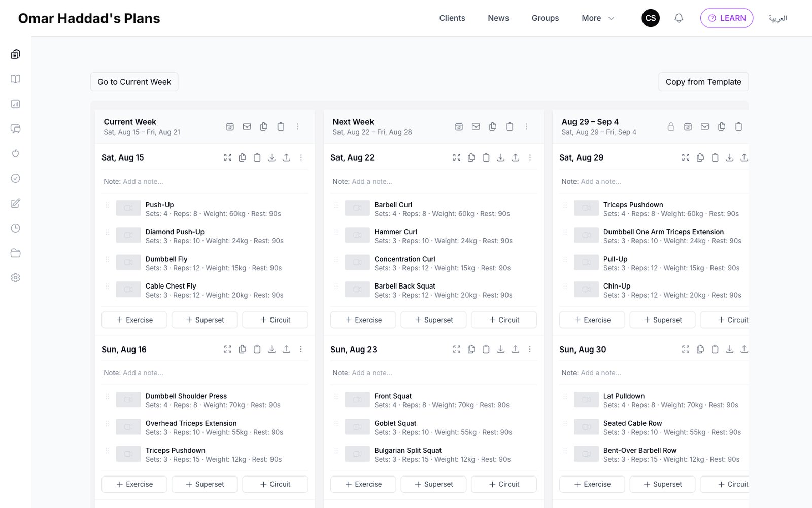Click download icon for Sat, Aug 22
Image resolution: width=812 pixels, height=508 pixels.
[500, 157]
